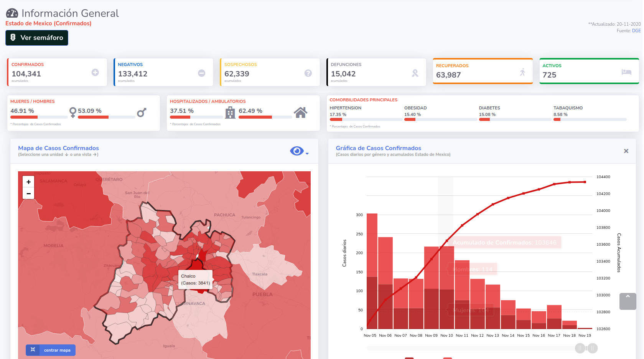The width and height of the screenshot is (644, 359).
Task: Click the Diabetes 15.08 % progress bar
Action: click(515, 119)
